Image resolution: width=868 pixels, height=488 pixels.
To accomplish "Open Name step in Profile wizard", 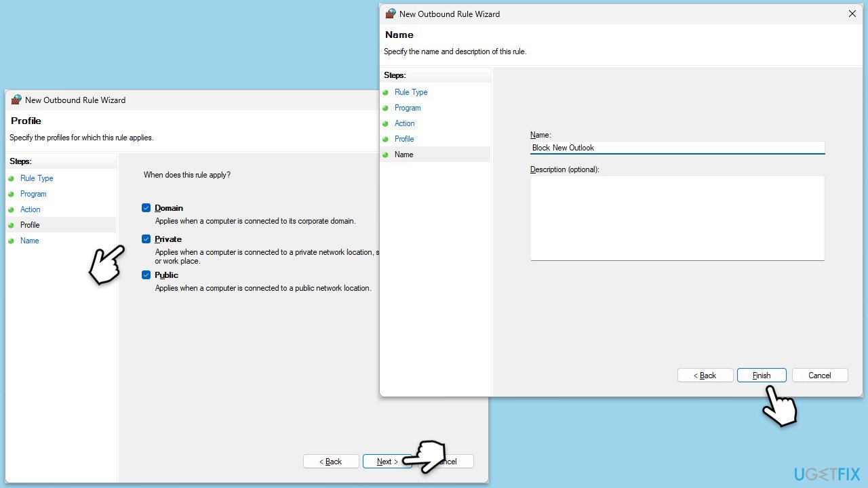I will [x=30, y=241].
